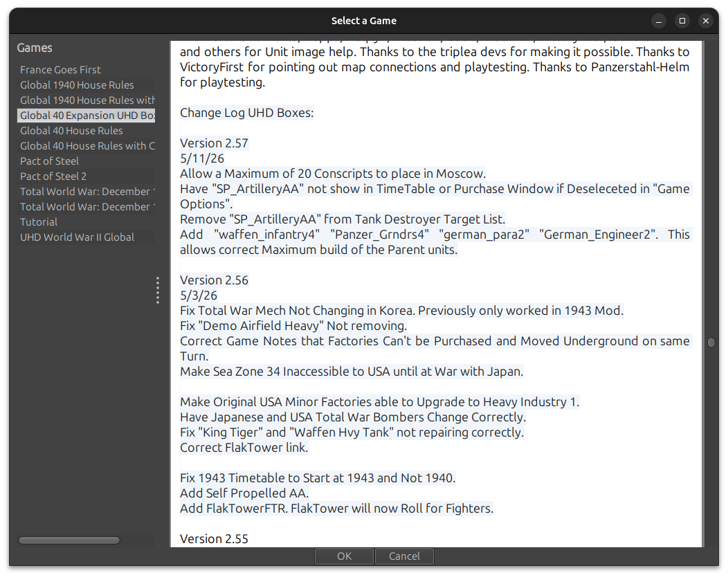Select Pact of Steel game
The height and width of the screenshot is (577, 728).
[x=86, y=161]
